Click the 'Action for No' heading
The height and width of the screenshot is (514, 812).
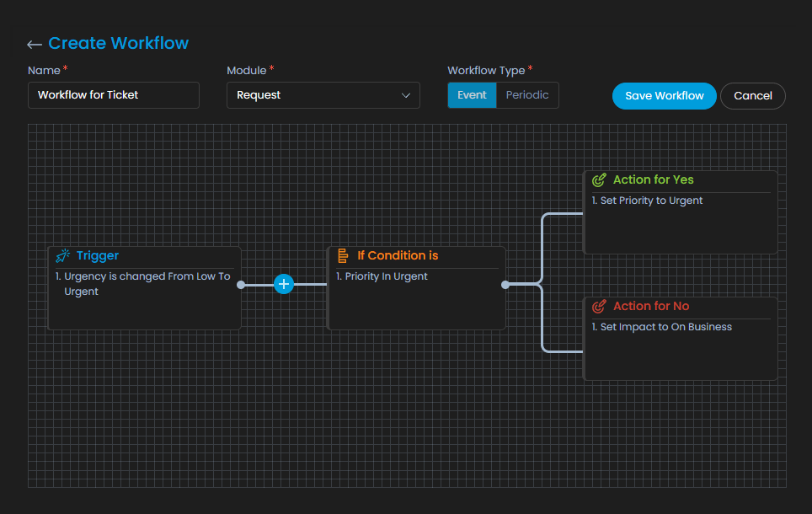point(651,306)
